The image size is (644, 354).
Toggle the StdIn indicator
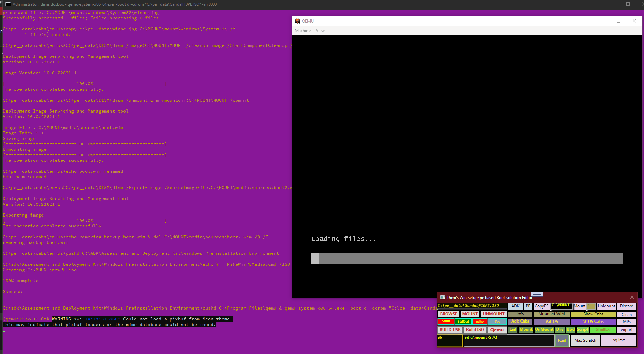[446, 322]
